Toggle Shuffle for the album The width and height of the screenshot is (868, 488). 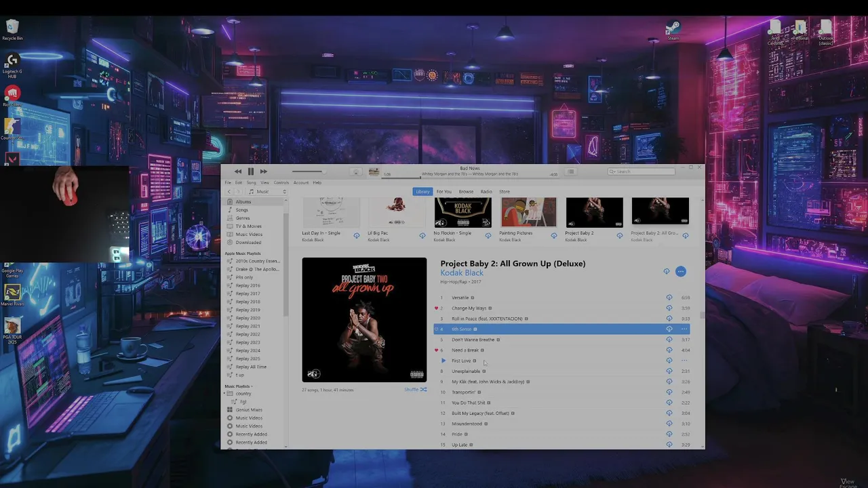416,390
